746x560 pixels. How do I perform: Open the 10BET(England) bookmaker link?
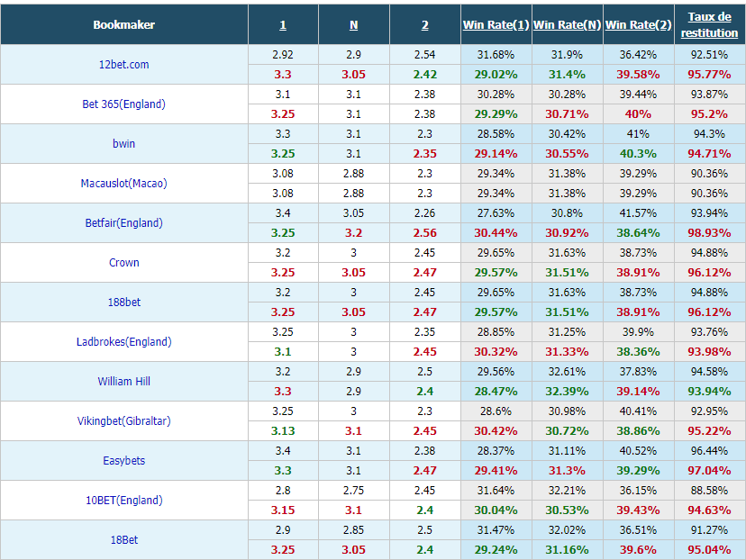pyautogui.click(x=123, y=500)
